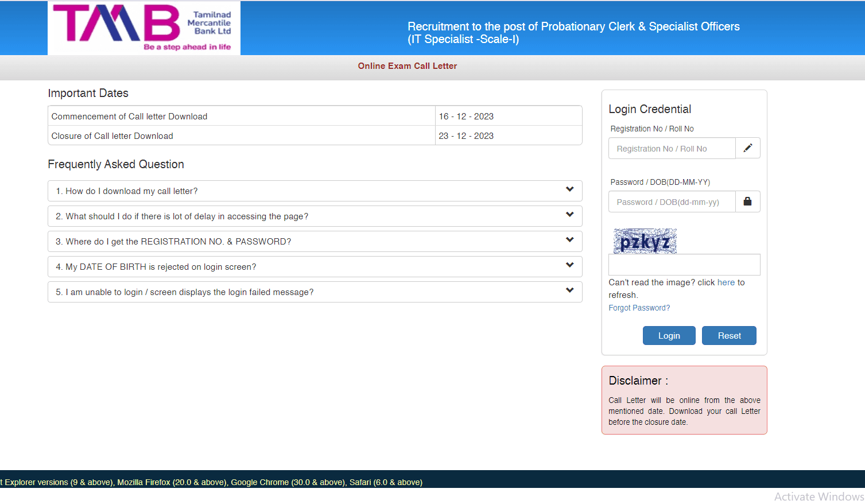Focus the Registration No / Roll No field

(672, 149)
